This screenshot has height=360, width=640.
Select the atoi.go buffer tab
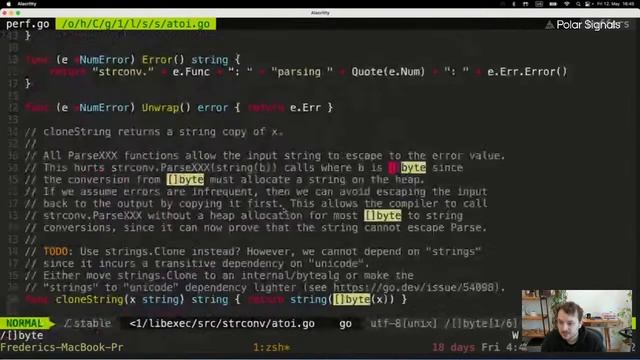(136, 24)
